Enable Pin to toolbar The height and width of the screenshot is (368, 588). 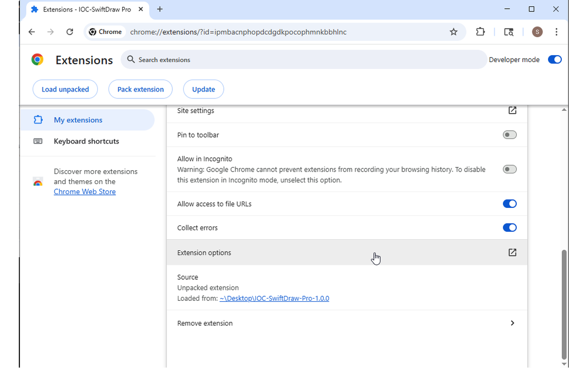(x=510, y=135)
